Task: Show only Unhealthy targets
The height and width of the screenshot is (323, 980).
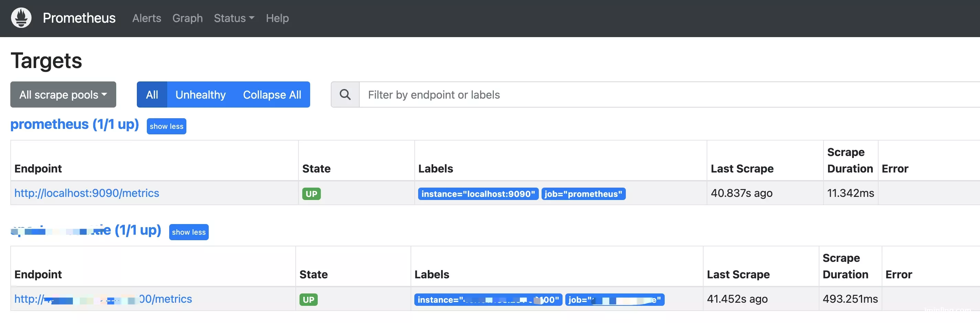Action: 200,94
